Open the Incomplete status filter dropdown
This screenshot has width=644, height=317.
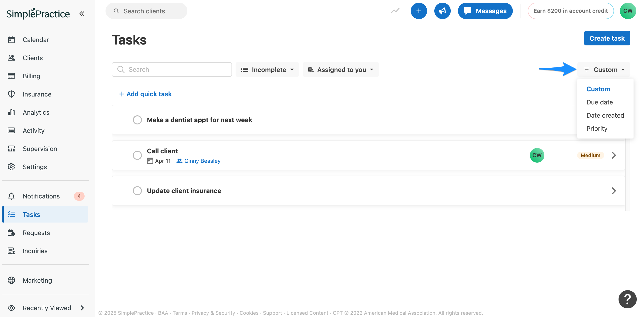click(x=267, y=70)
